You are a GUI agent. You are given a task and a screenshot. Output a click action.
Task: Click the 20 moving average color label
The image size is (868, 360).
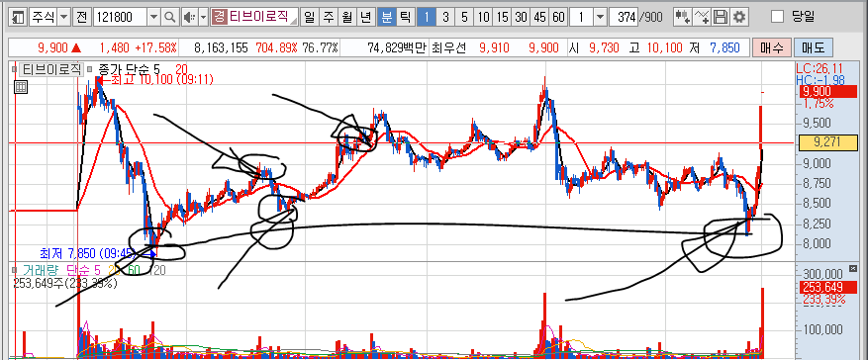[181, 69]
